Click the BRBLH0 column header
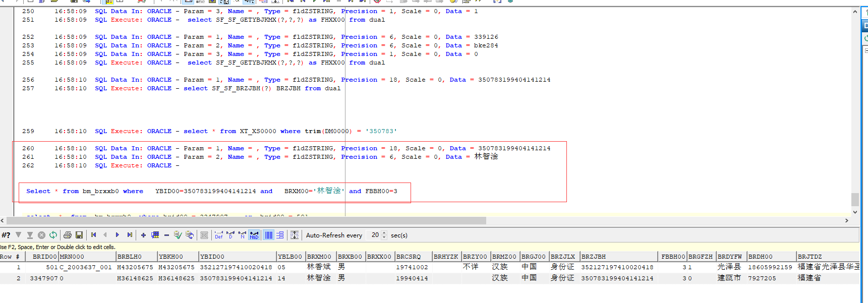Viewport: 868px width, 303px height. [x=137, y=257]
